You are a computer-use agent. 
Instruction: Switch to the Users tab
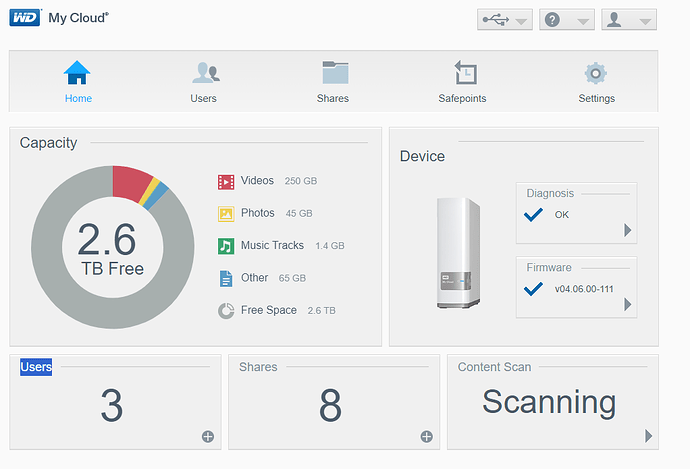204,82
